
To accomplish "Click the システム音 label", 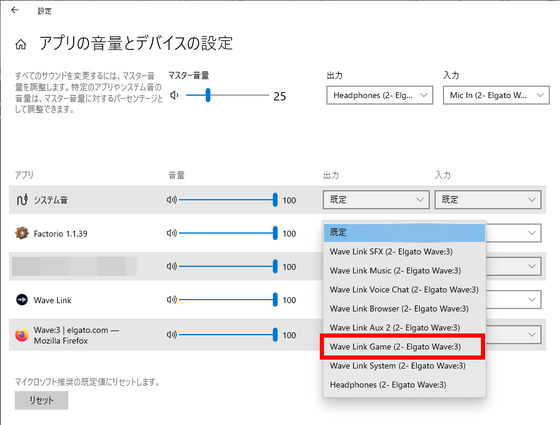I will [x=51, y=200].
